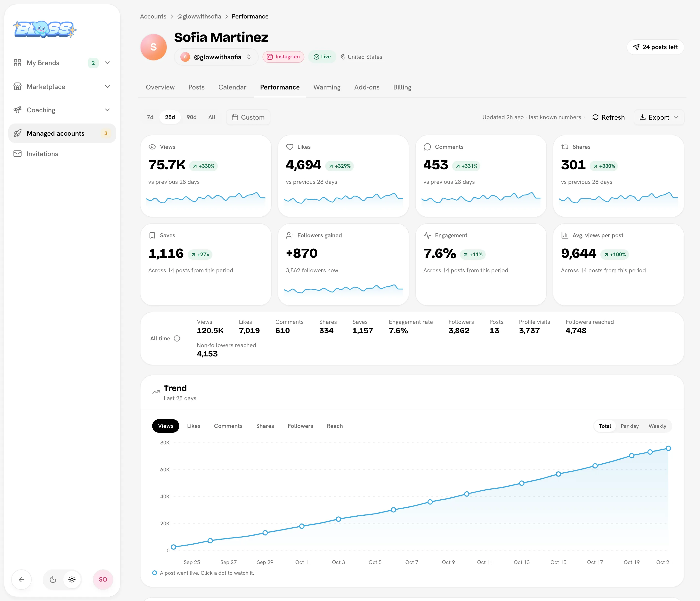Image resolution: width=700 pixels, height=601 pixels.
Task: Click the Shares repost icon
Action: pyautogui.click(x=565, y=147)
